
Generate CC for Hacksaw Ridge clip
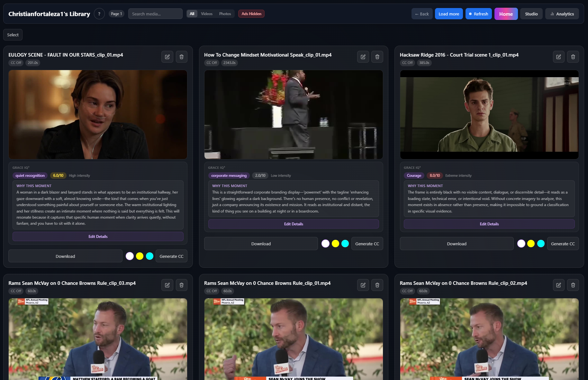pyautogui.click(x=563, y=244)
